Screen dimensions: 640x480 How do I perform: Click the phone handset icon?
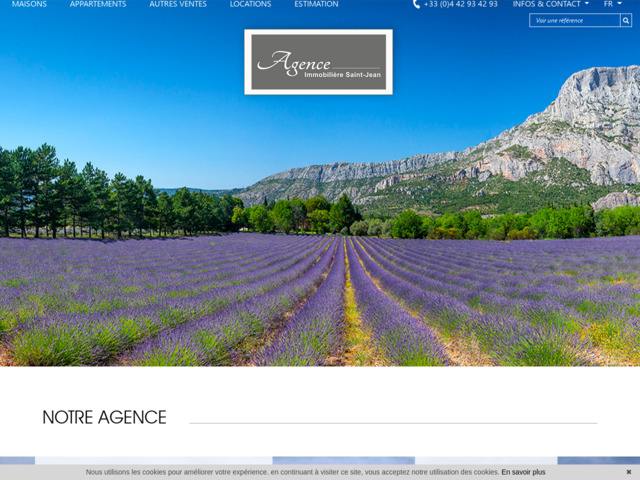click(416, 4)
